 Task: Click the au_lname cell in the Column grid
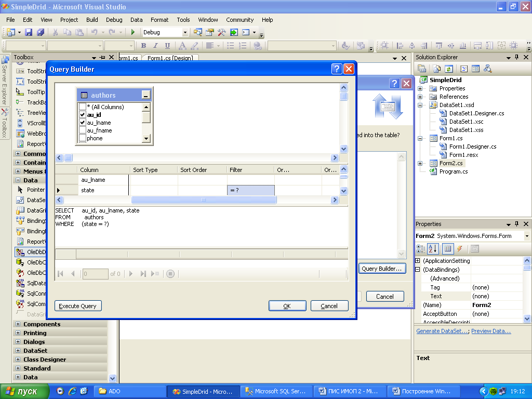coord(103,180)
